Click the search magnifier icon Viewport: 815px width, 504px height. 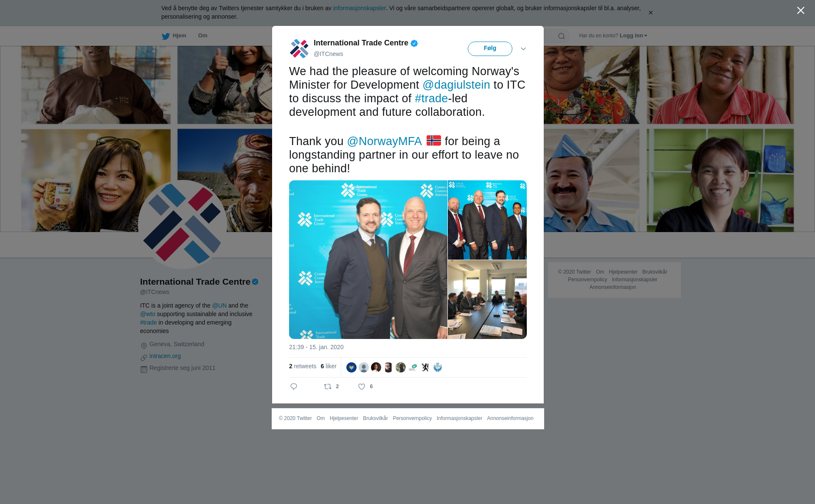coord(562,36)
